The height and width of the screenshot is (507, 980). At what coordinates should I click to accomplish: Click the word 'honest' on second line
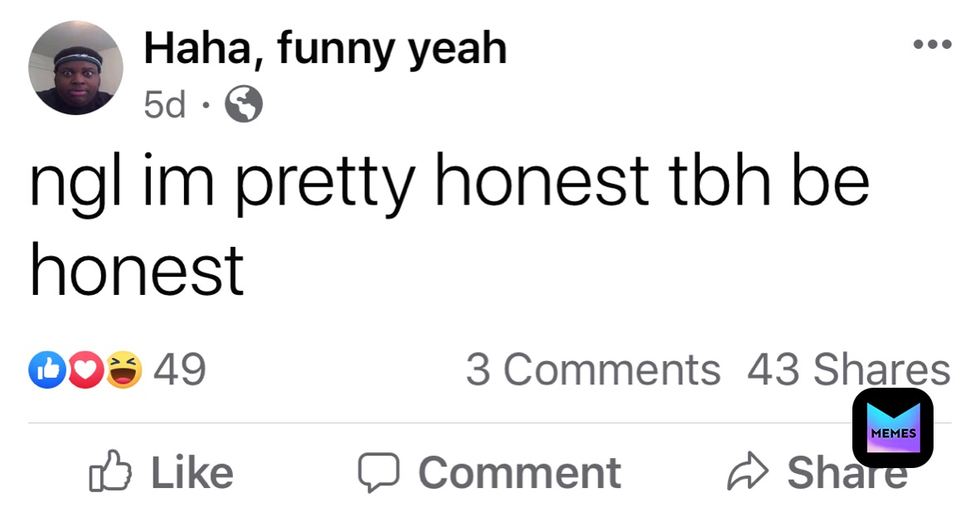coord(136,269)
